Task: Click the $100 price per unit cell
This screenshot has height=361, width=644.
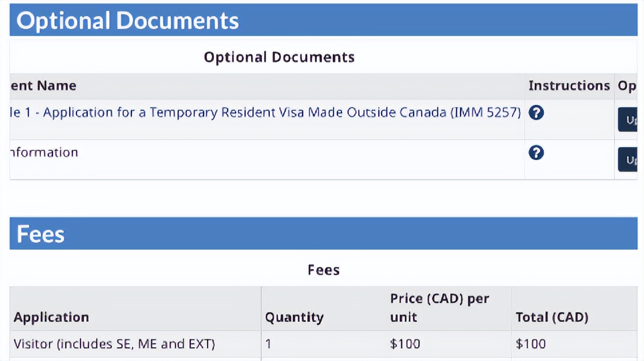Action: click(x=405, y=344)
